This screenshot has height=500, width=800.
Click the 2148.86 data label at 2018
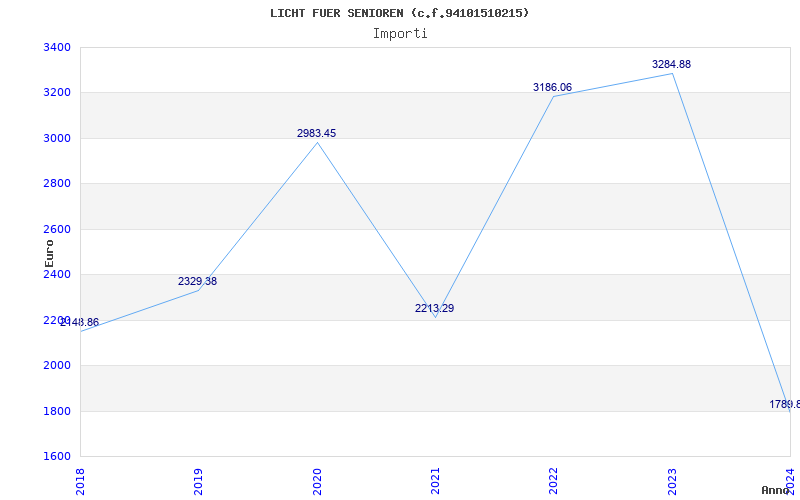[x=80, y=322]
